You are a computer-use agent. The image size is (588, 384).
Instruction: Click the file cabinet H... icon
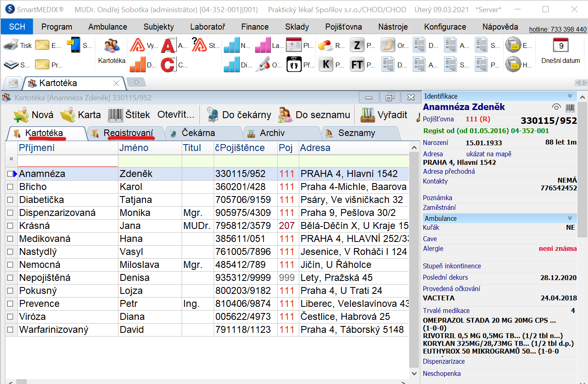click(x=513, y=65)
